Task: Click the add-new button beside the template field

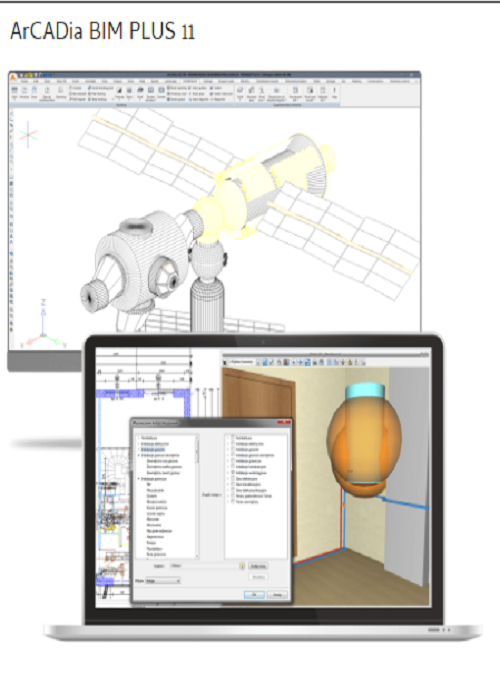Action: coord(258,566)
